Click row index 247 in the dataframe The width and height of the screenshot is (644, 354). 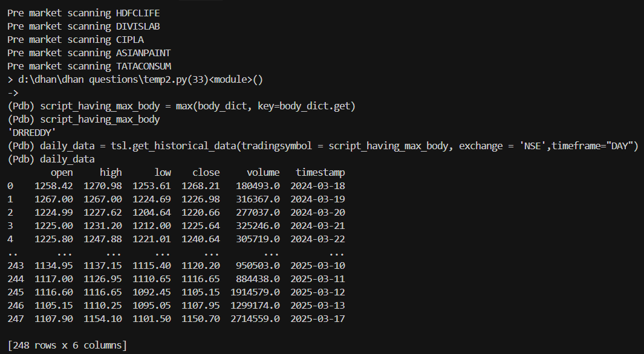pyautogui.click(x=16, y=319)
